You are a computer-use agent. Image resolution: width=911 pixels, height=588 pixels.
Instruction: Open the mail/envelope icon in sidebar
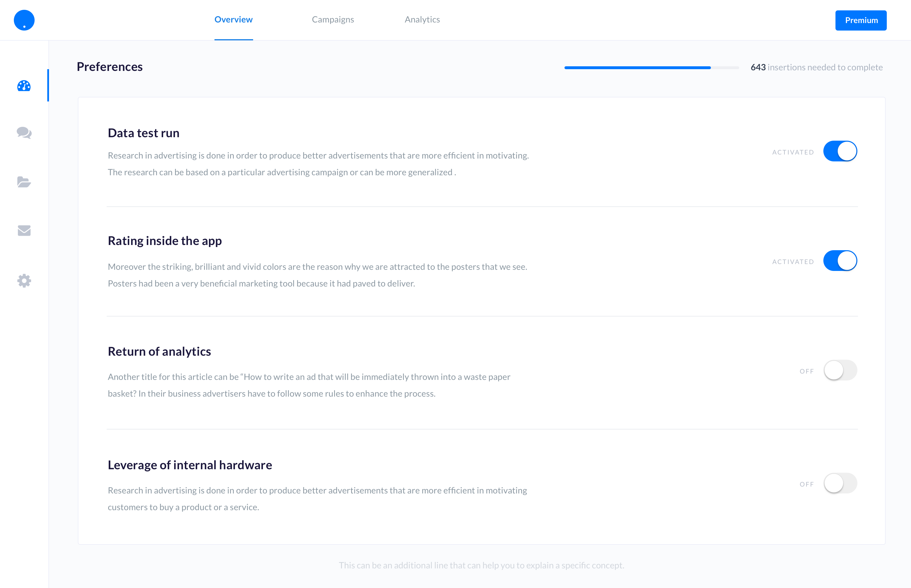pos(24,230)
